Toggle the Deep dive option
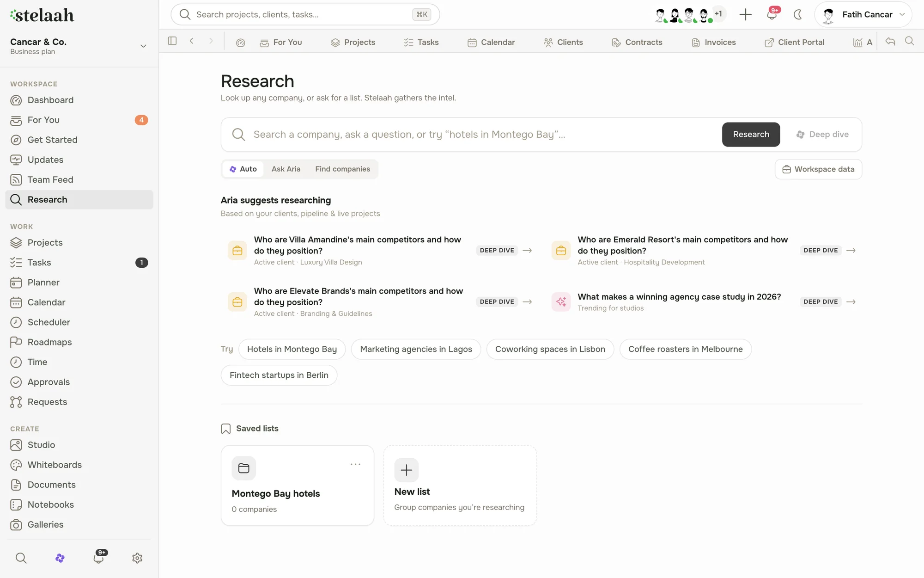The image size is (924, 578). pyautogui.click(x=822, y=135)
